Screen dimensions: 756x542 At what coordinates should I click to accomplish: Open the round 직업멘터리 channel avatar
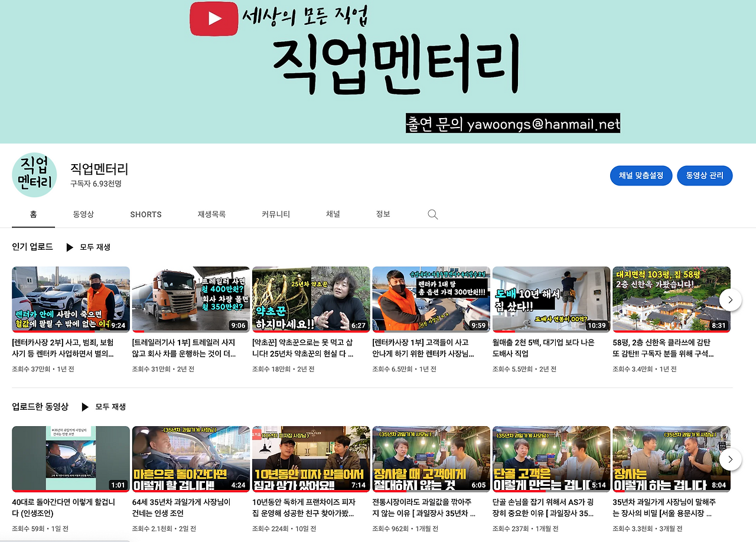coord(34,175)
